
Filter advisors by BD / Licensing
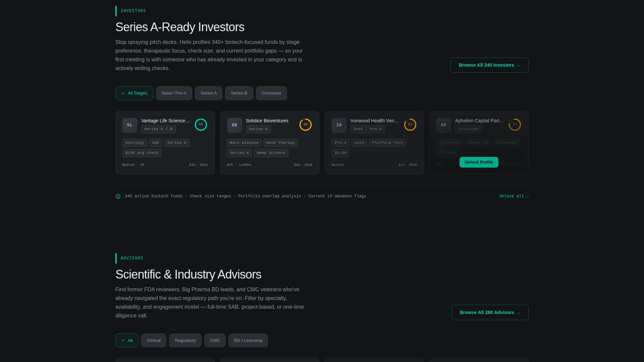(248, 341)
